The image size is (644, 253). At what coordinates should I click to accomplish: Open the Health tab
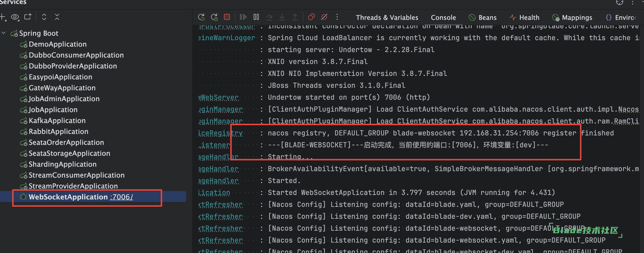coord(524,17)
